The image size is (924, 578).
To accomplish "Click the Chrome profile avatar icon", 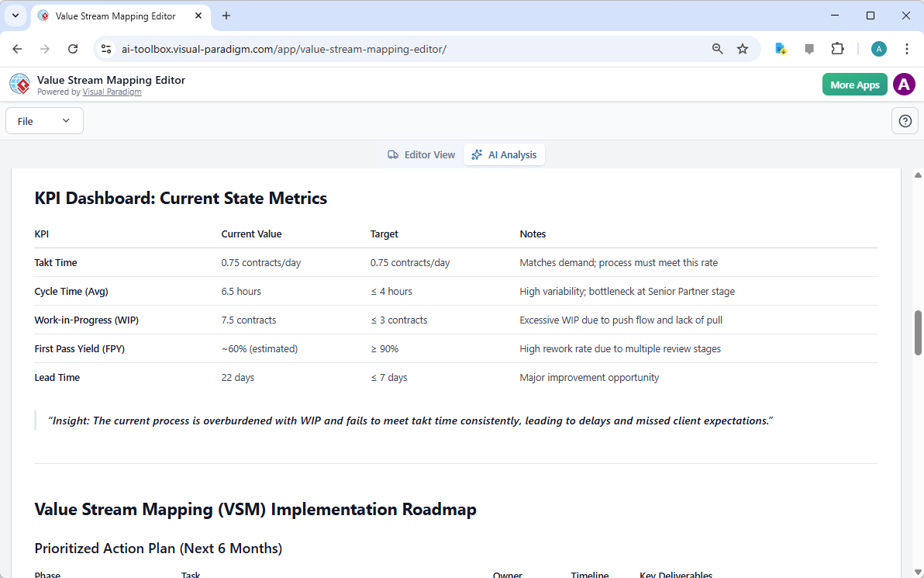I will point(878,48).
